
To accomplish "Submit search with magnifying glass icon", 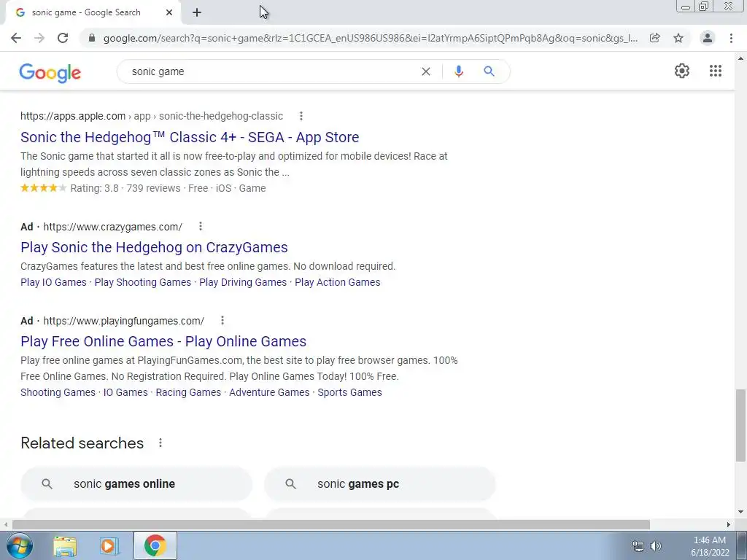I will coord(489,71).
